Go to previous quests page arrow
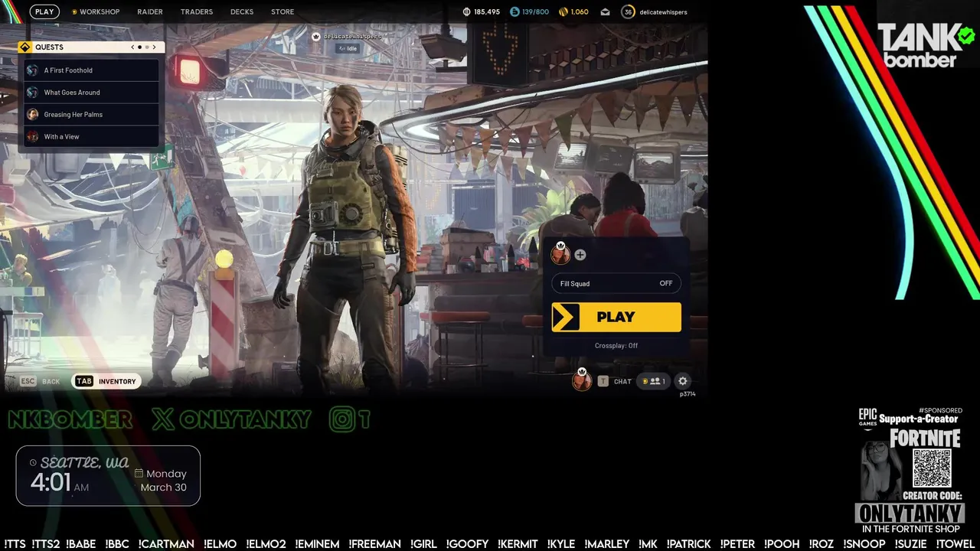980x551 pixels. click(132, 47)
